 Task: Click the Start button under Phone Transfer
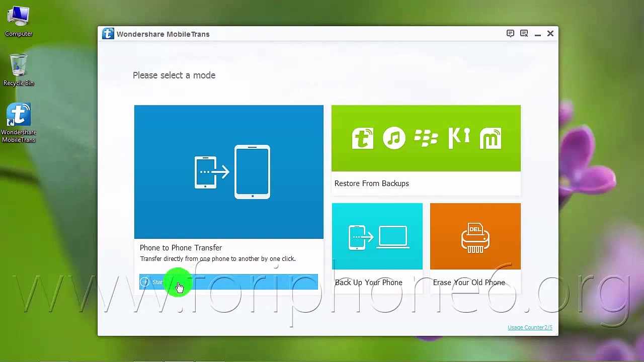tap(228, 282)
